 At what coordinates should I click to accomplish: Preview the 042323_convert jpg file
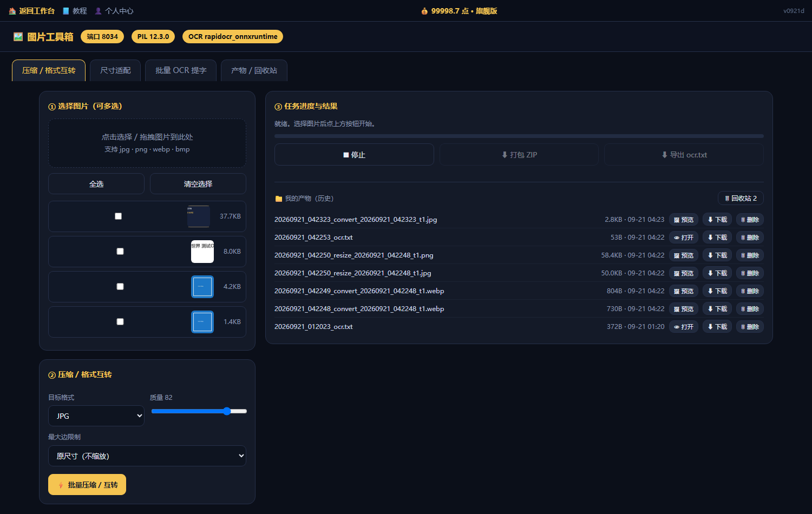[x=683, y=220]
